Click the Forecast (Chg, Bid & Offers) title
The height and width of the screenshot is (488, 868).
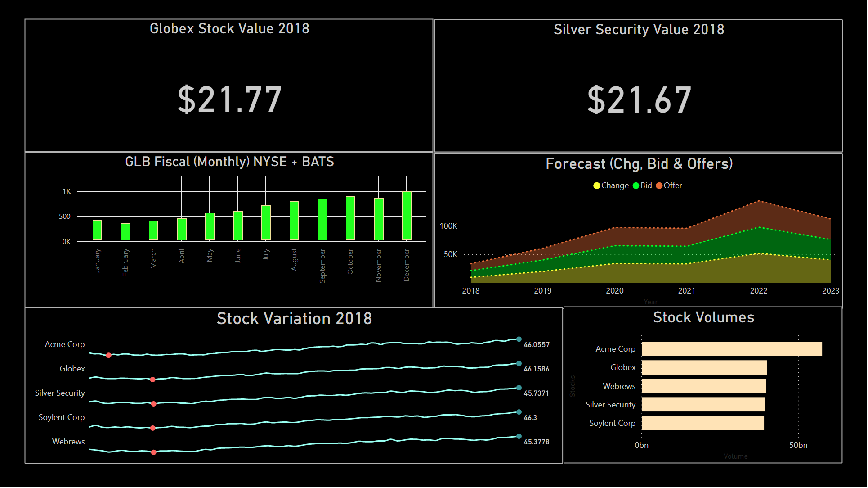639,164
